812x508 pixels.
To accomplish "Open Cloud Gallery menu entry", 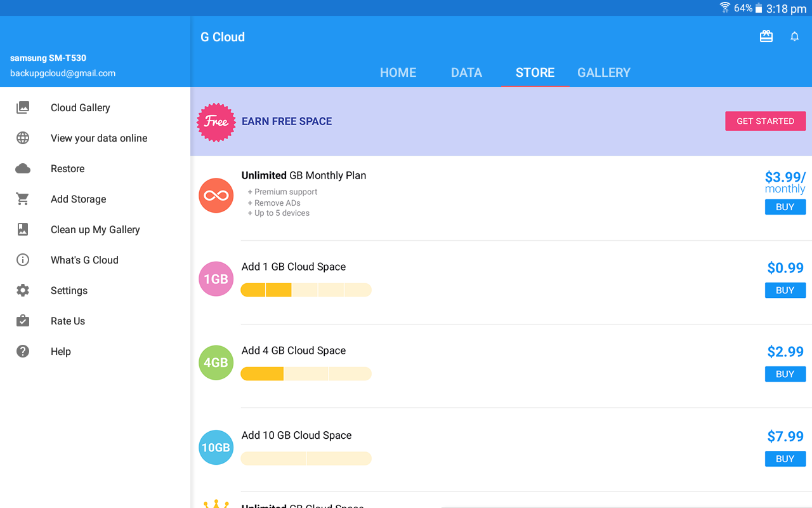I will coord(95,107).
